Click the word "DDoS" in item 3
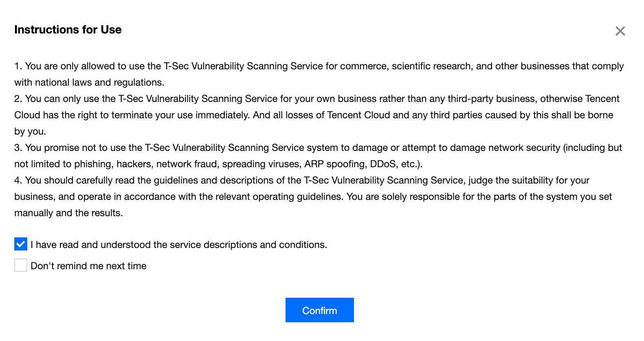Viewport: 644px width, 341px height. tap(382, 164)
